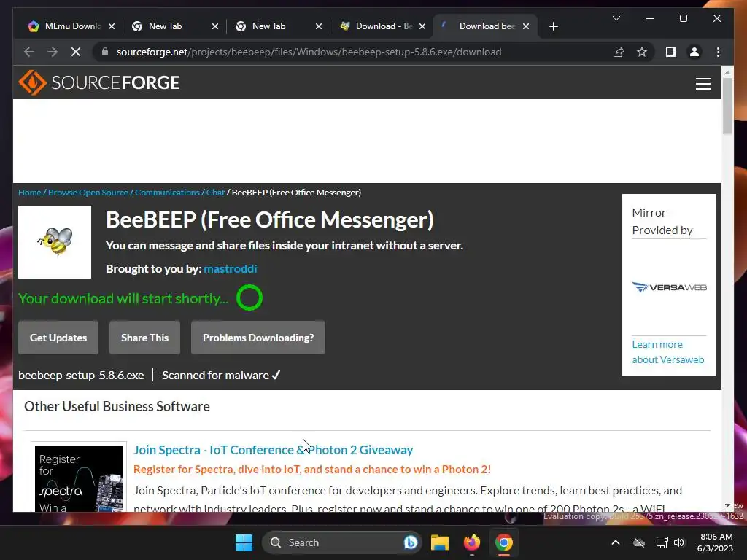Click the BeeBEEP bee project icon
The width and height of the screenshot is (747, 560).
pyautogui.click(x=55, y=242)
